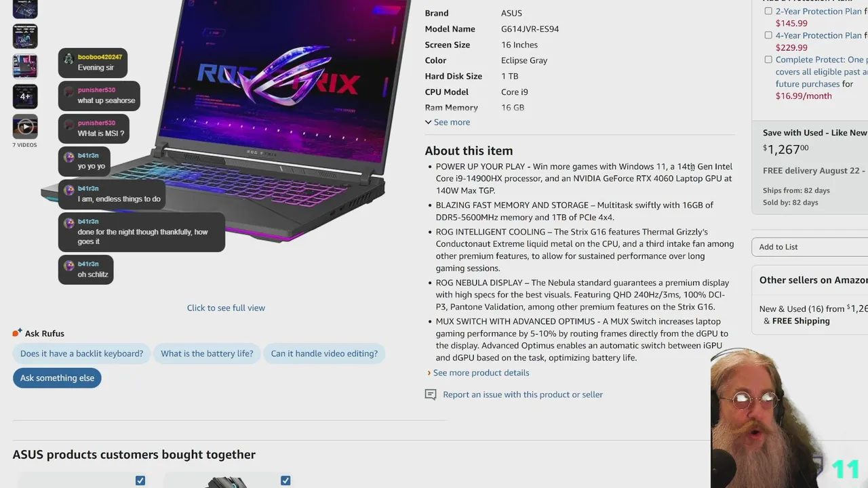
Task: Uncheck the first bought-together product checkbox
Action: click(140, 481)
